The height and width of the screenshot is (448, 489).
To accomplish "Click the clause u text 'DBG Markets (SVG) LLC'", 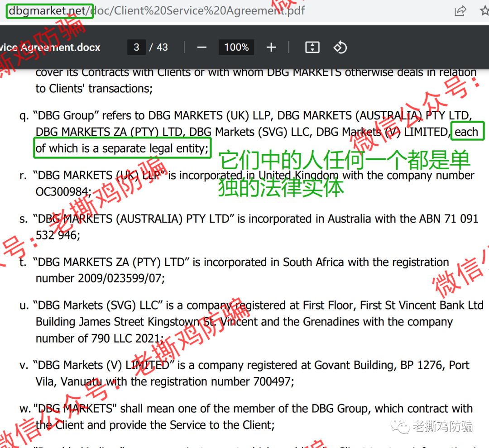I will [x=98, y=305].
